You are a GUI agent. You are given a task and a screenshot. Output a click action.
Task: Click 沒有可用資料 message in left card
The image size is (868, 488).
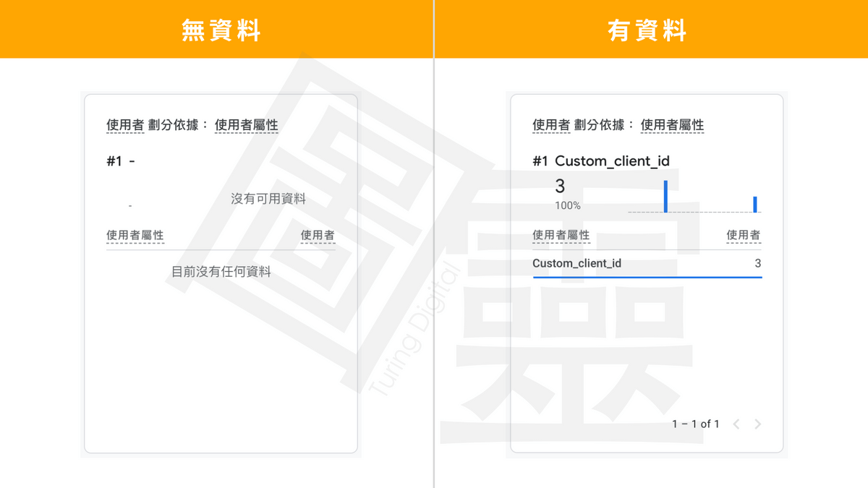click(268, 199)
